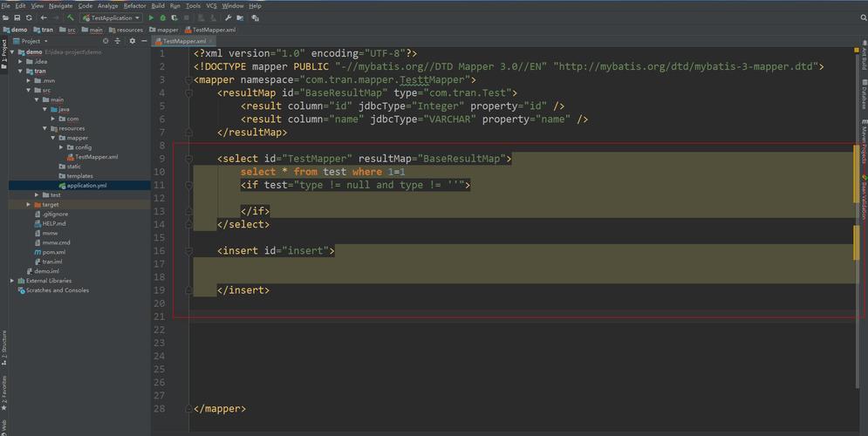
Task: Expand the .mvn folder
Action: [29, 81]
